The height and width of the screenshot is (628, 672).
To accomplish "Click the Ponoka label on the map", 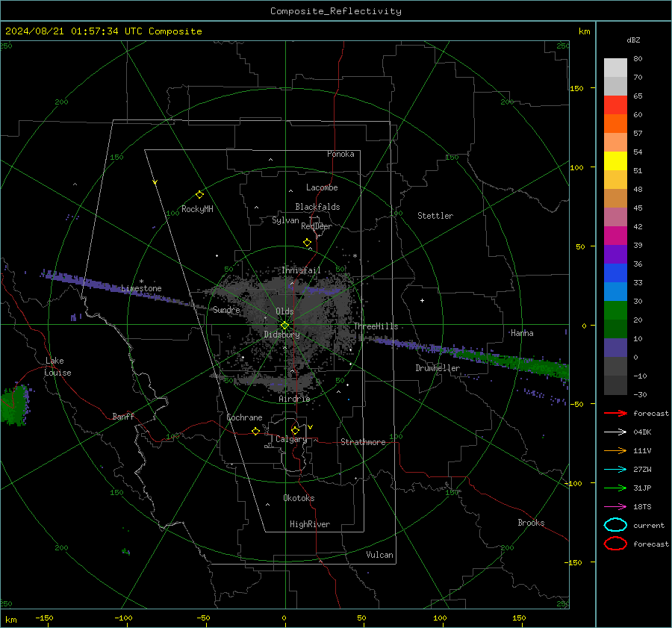I will point(340,154).
